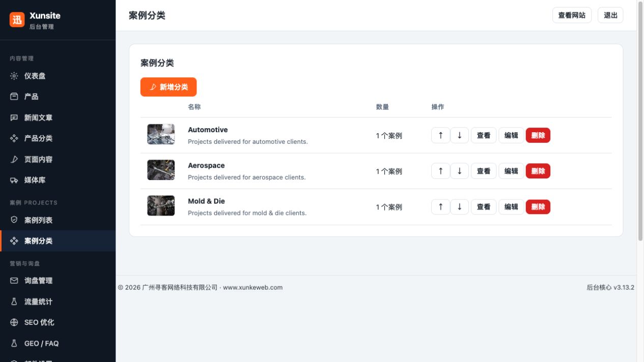
Task: Click 1个案例 count in Mold & Die row
Action: tap(389, 207)
